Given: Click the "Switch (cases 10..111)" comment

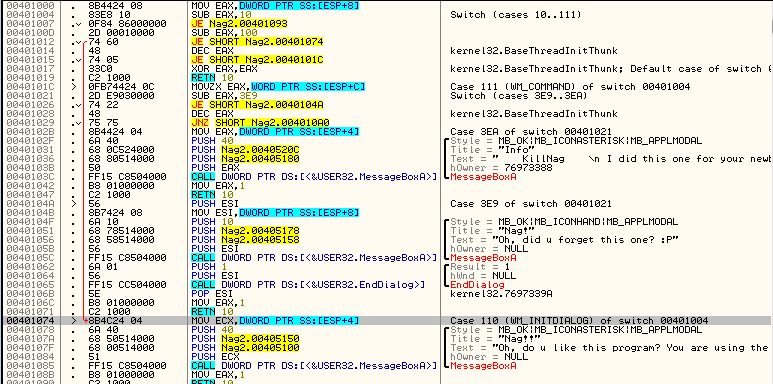Looking at the screenshot, I should pos(516,15).
